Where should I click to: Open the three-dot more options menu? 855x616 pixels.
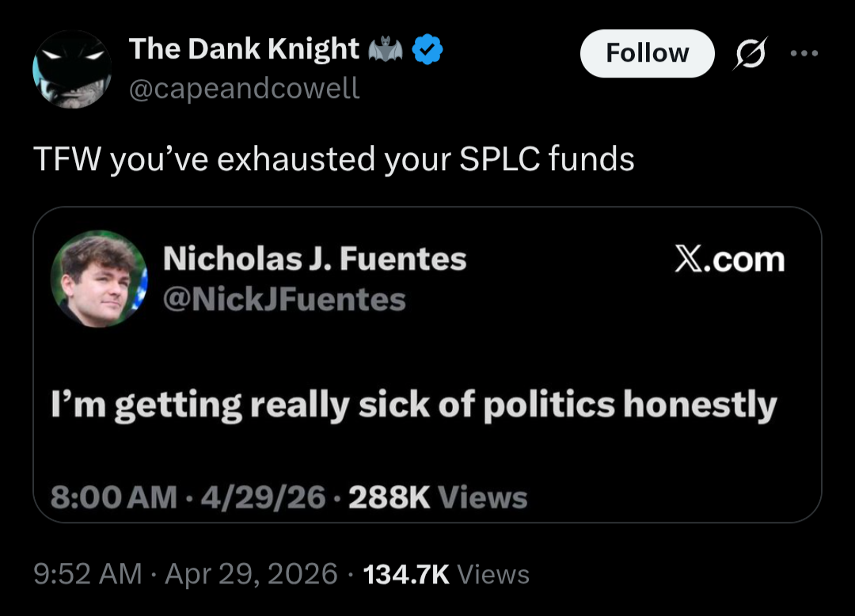(804, 53)
